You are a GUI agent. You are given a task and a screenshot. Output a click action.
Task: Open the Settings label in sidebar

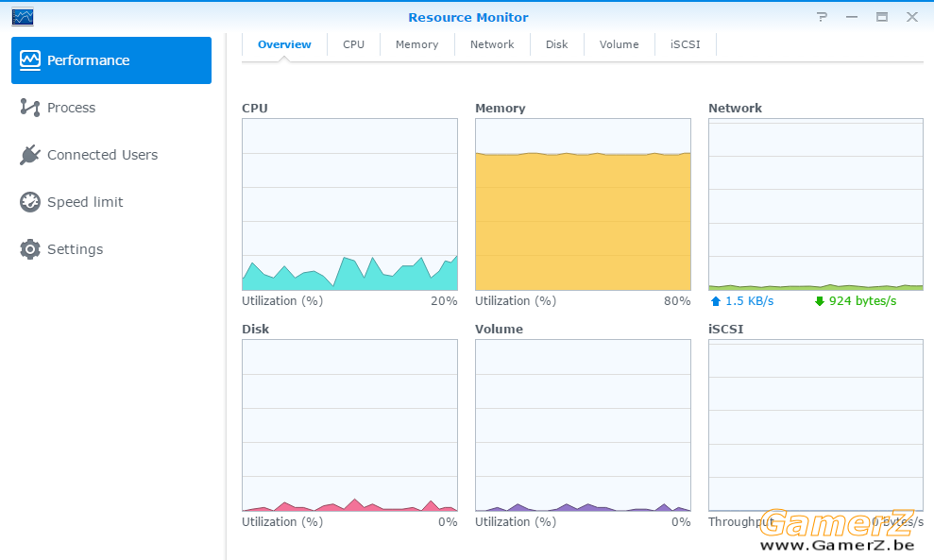[x=75, y=249]
